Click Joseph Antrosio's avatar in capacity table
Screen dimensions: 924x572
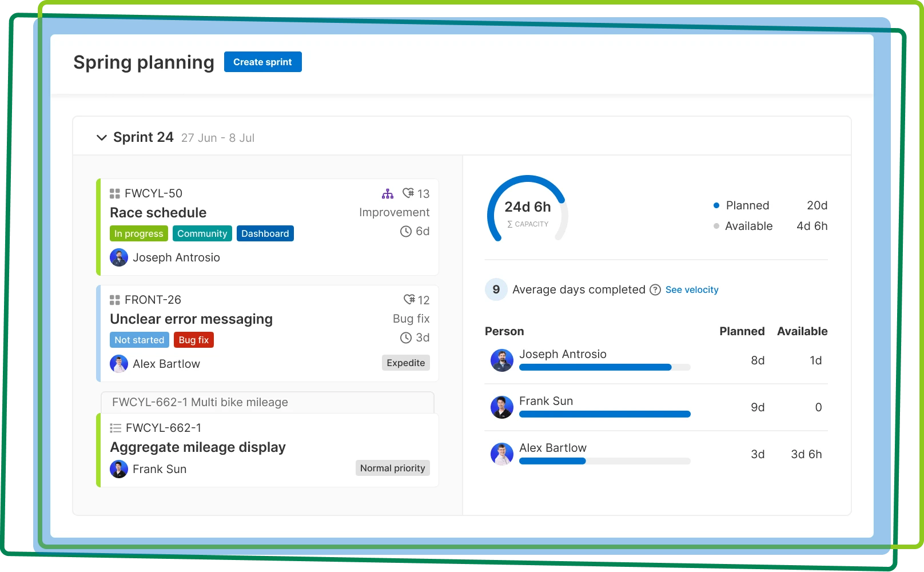pyautogui.click(x=502, y=360)
